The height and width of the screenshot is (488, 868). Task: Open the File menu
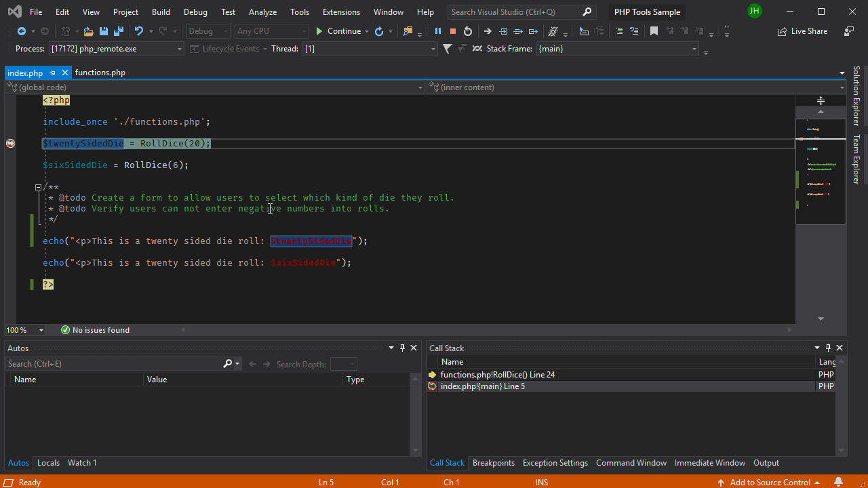(36, 12)
